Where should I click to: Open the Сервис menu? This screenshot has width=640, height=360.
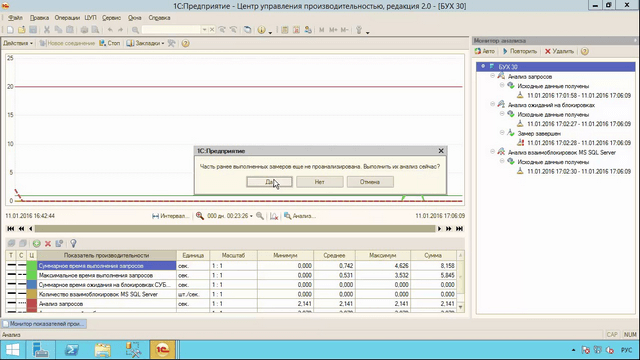pos(111,18)
